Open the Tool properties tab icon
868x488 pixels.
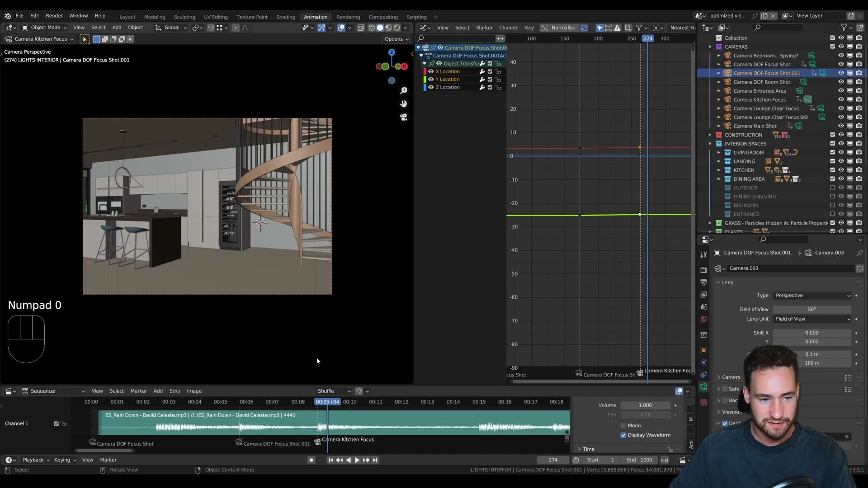click(x=703, y=255)
